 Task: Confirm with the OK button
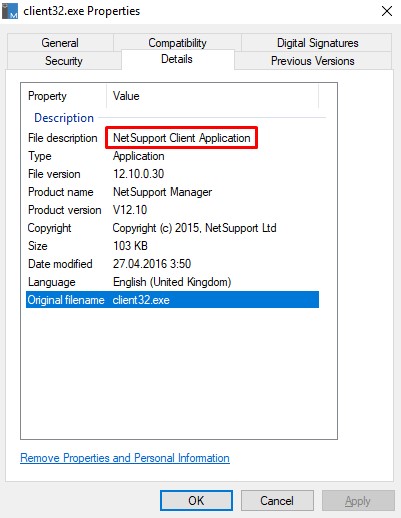[196, 501]
